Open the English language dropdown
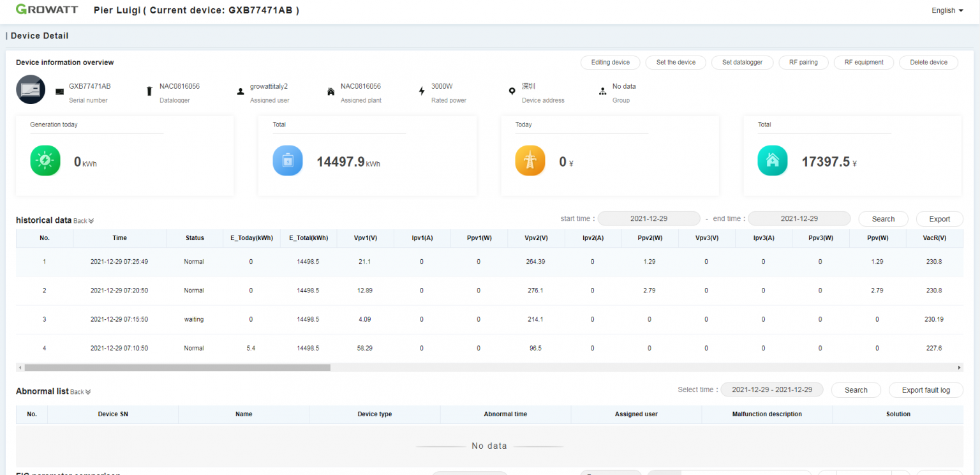The image size is (980, 475). point(946,10)
